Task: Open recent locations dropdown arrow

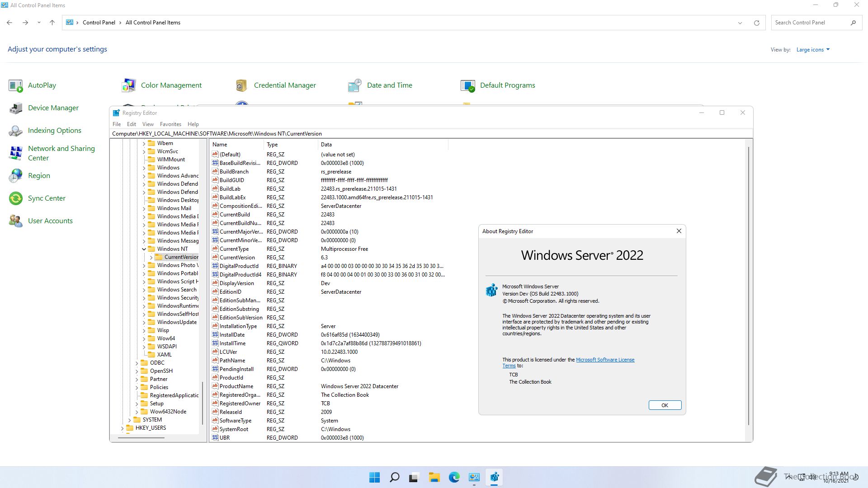Action: tap(39, 23)
